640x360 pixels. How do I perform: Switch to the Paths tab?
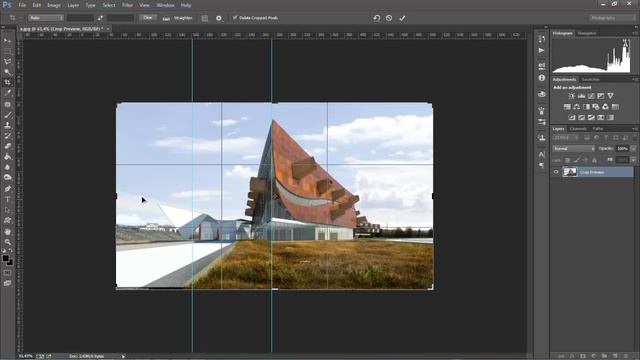point(598,129)
